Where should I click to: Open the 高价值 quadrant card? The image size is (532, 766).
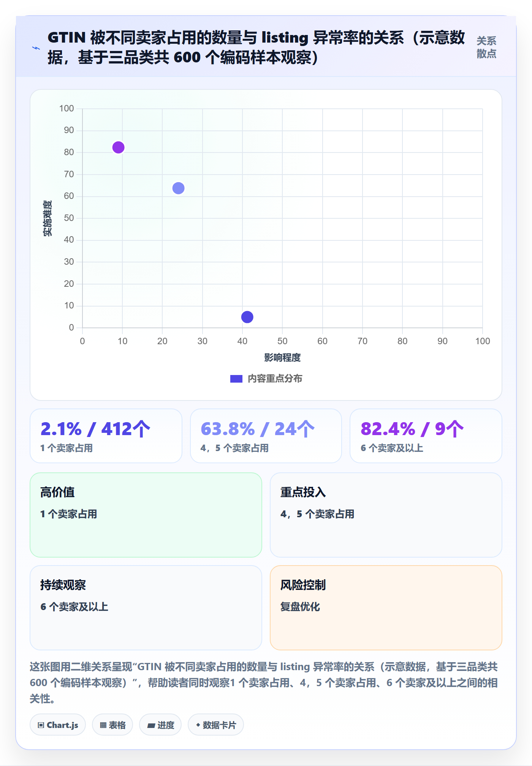point(146,515)
